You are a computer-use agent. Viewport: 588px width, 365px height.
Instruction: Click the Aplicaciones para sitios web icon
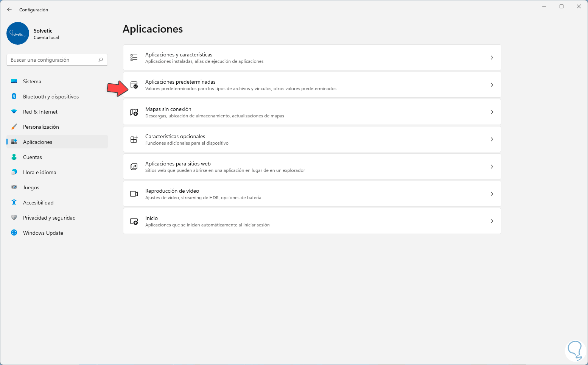click(134, 167)
